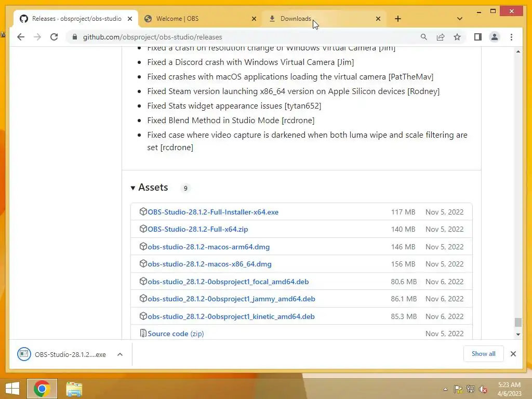Click the package icon beside jammy_amd64.deb
532x399 pixels.
point(143,299)
